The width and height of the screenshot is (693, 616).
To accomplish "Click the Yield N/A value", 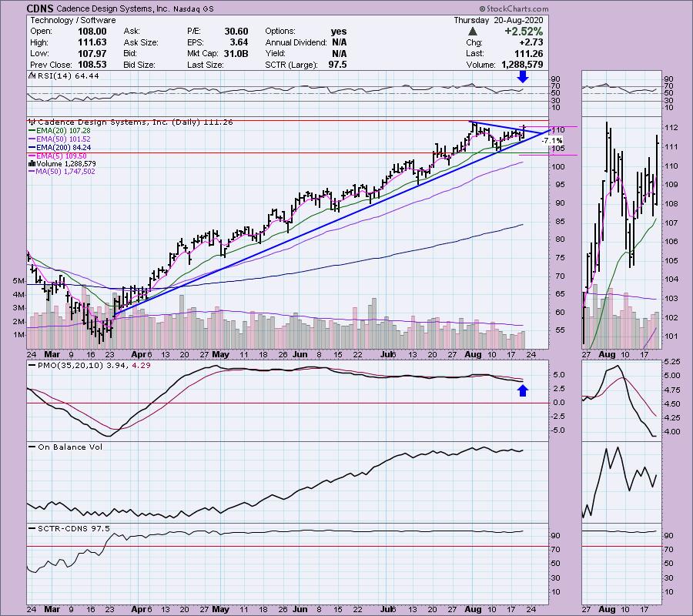I will point(339,53).
